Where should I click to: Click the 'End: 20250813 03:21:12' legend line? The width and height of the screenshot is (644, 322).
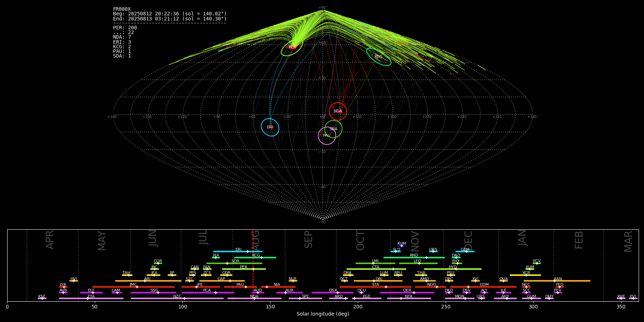pos(170,19)
